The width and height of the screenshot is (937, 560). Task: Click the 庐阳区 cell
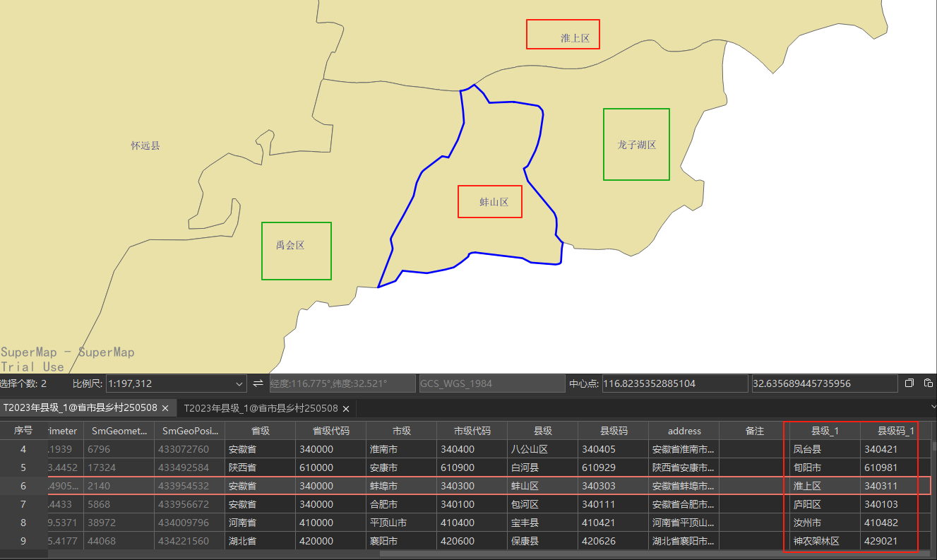click(825, 504)
